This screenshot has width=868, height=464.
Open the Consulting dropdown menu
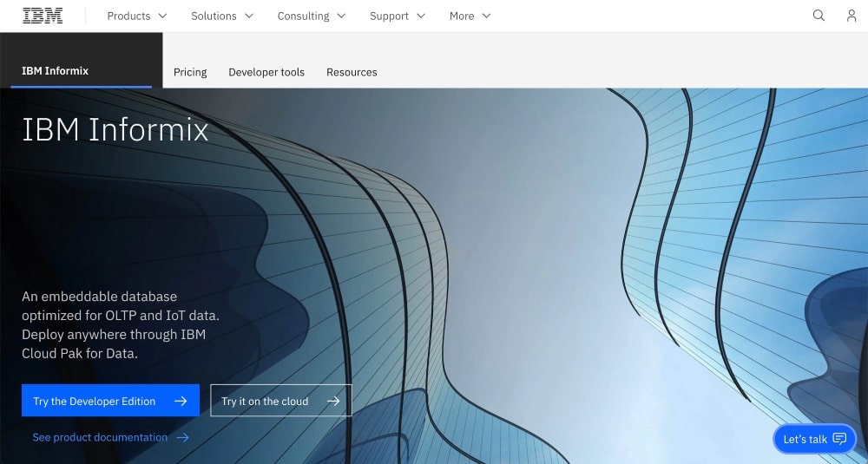tap(312, 16)
